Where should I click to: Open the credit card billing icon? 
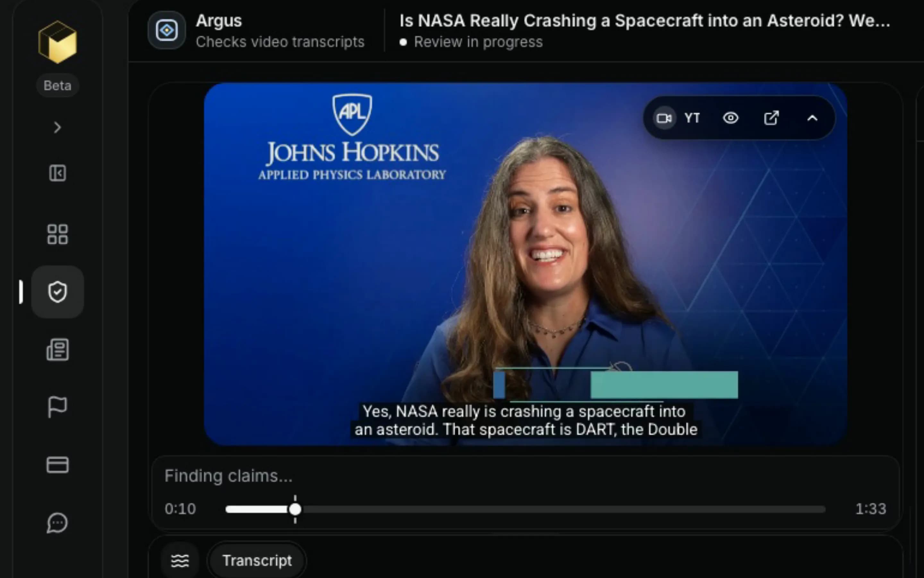pos(57,465)
